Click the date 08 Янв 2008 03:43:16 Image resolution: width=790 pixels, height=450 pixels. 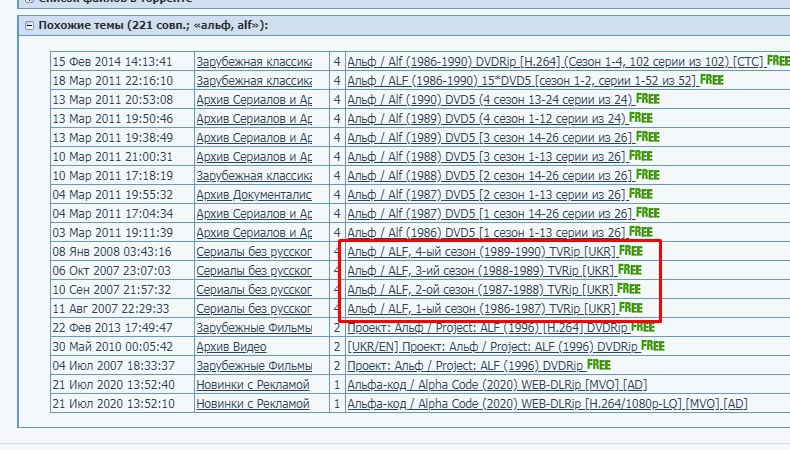click(x=112, y=251)
